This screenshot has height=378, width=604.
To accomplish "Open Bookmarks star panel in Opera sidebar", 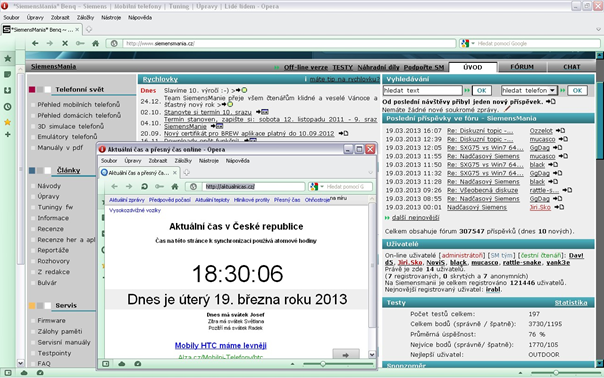I will click(7, 59).
